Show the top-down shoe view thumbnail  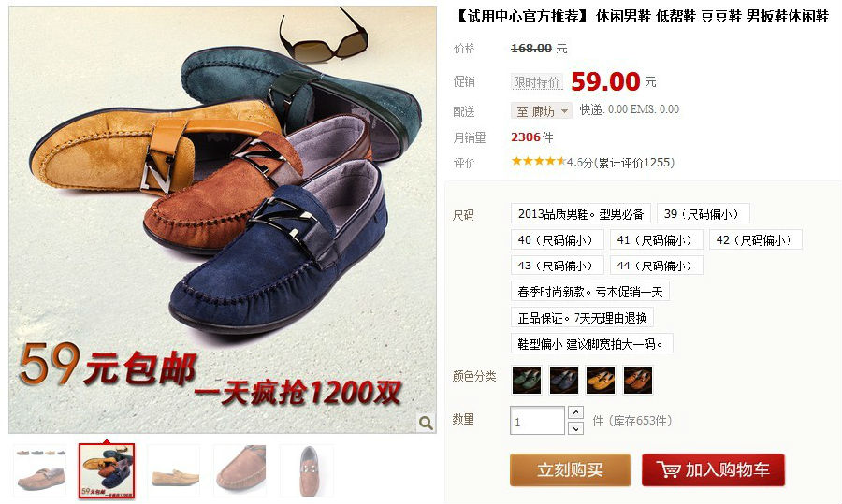point(307,470)
